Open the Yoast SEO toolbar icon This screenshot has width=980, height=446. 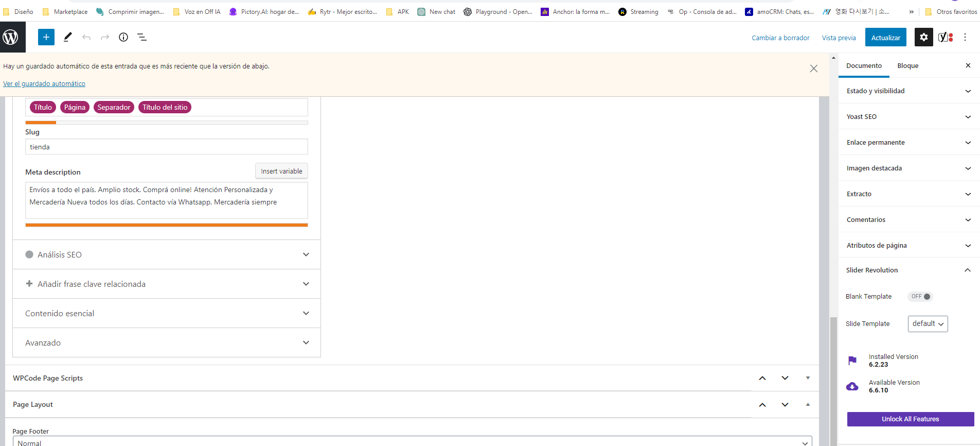(x=946, y=37)
